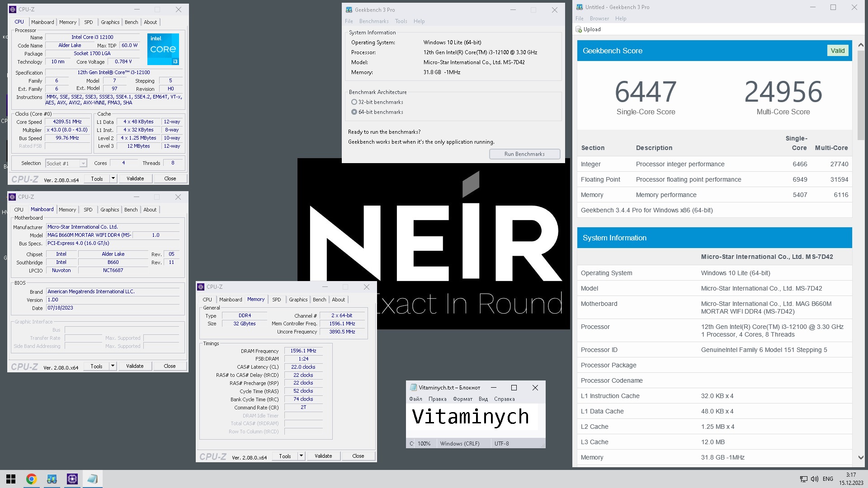Click the UTF-8 encoding entry in Notepad status bar
This screenshot has height=488, width=868.
[x=501, y=444]
